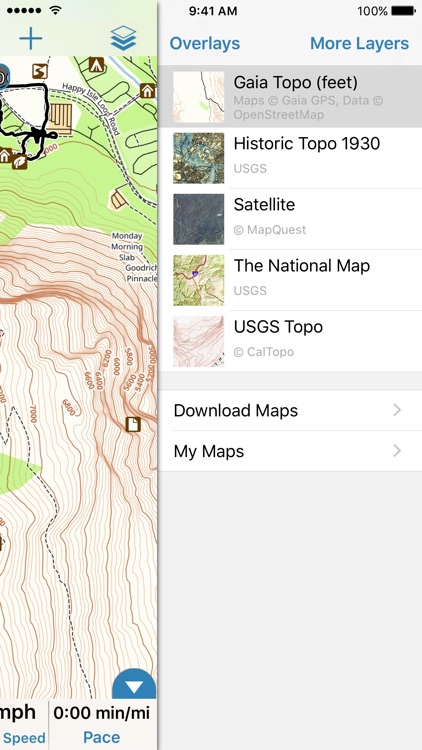Select the leaf waypoint marker
Screen dimensions: 422x750
pyautogui.click(x=20, y=161)
